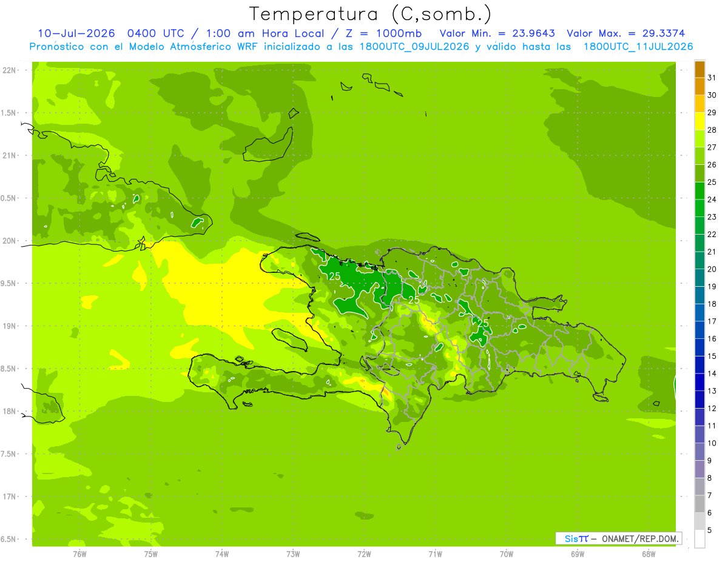Image resolution: width=728 pixels, height=562 pixels.
Task: Click the gray 6–7 legend band
Action: [x=699, y=504]
